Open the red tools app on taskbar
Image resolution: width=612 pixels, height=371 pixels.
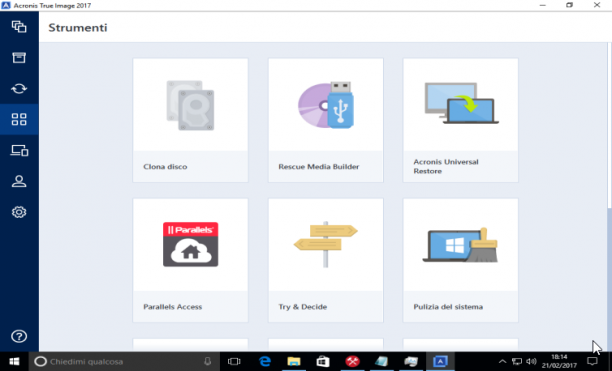tap(352, 362)
